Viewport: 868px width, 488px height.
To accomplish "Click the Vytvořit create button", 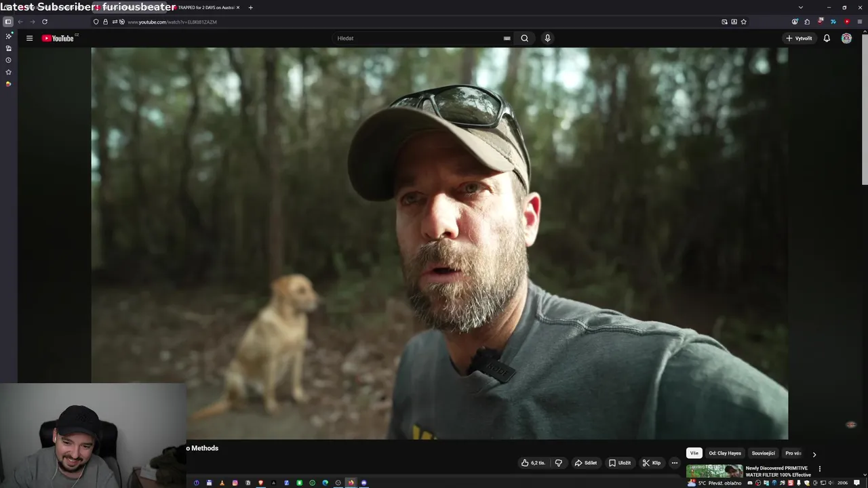I will coord(800,38).
